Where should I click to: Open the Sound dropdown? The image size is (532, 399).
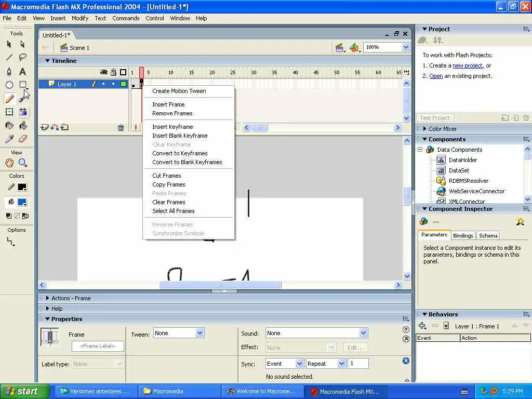[x=363, y=333]
